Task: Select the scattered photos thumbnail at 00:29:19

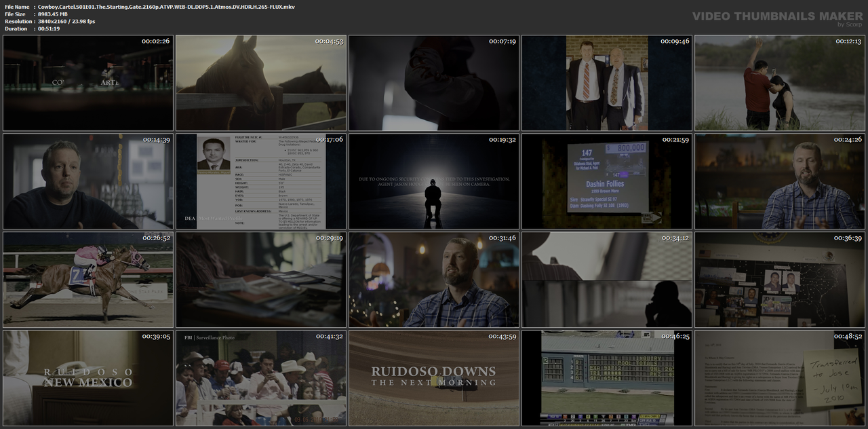Action: tap(261, 280)
